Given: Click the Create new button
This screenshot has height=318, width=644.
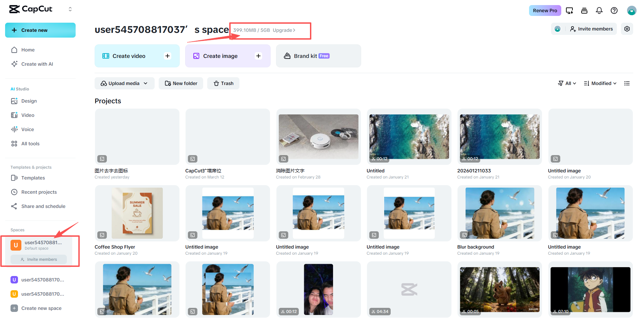Looking at the screenshot, I should tap(40, 30).
